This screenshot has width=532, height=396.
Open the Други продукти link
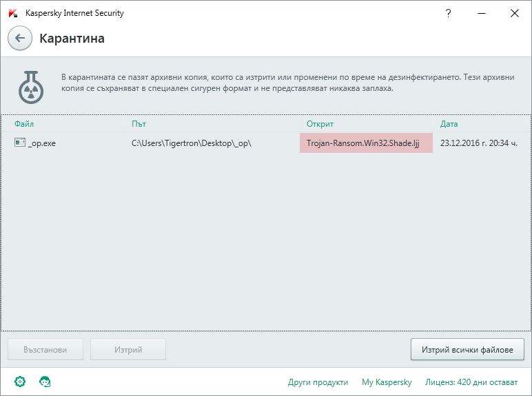318,382
